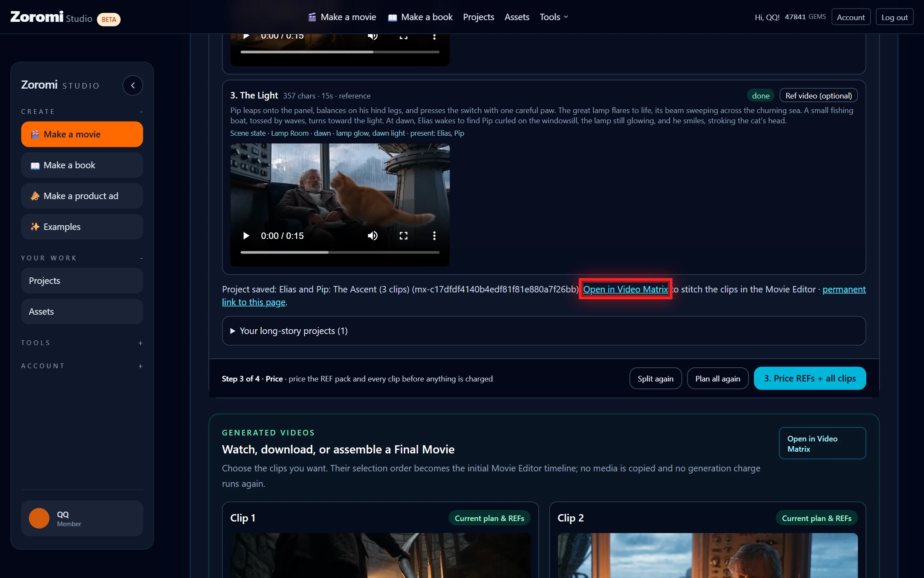The height and width of the screenshot is (578, 924).
Task: Click the Account button in header
Action: [850, 17]
